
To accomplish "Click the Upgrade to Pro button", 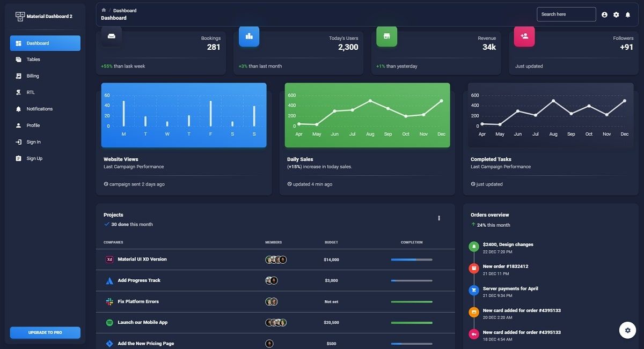I will 45,332.
